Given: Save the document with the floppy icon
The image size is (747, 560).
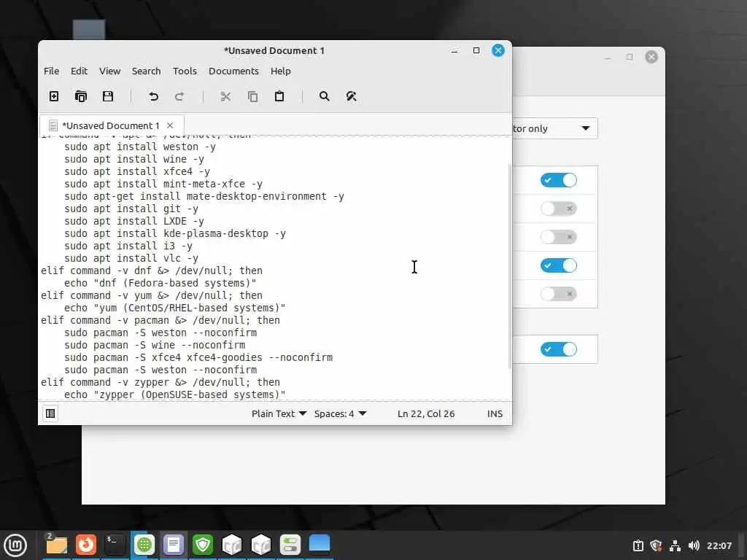Looking at the screenshot, I should tap(108, 96).
